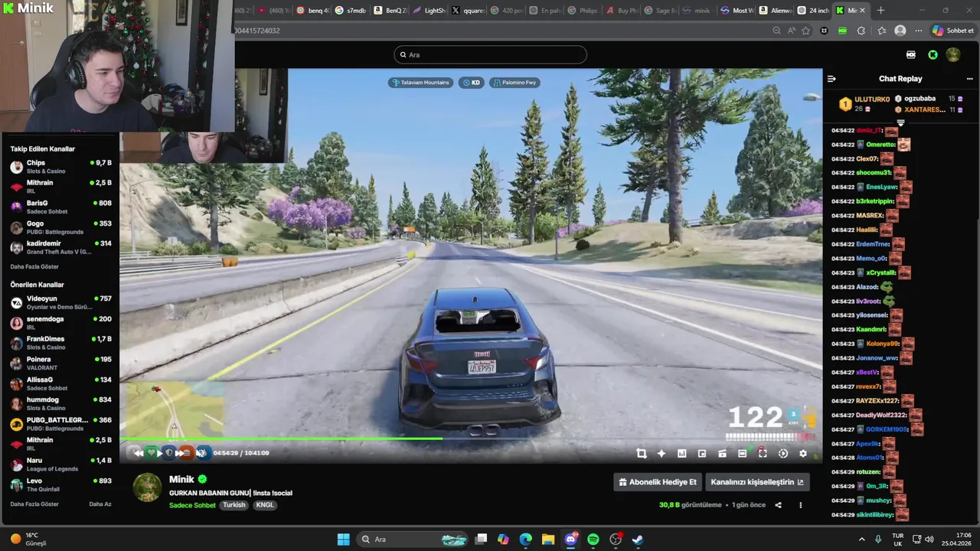
Task: Click playback speed circle icon in player
Action: pos(783,453)
